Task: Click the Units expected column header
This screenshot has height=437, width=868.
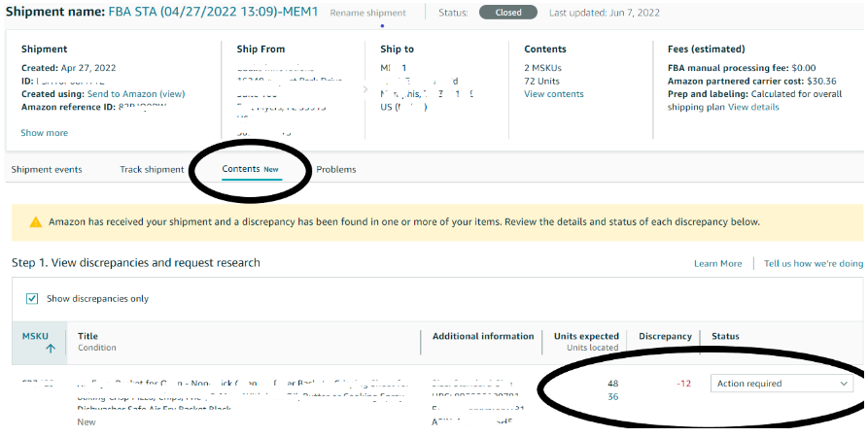Action: 586,336
